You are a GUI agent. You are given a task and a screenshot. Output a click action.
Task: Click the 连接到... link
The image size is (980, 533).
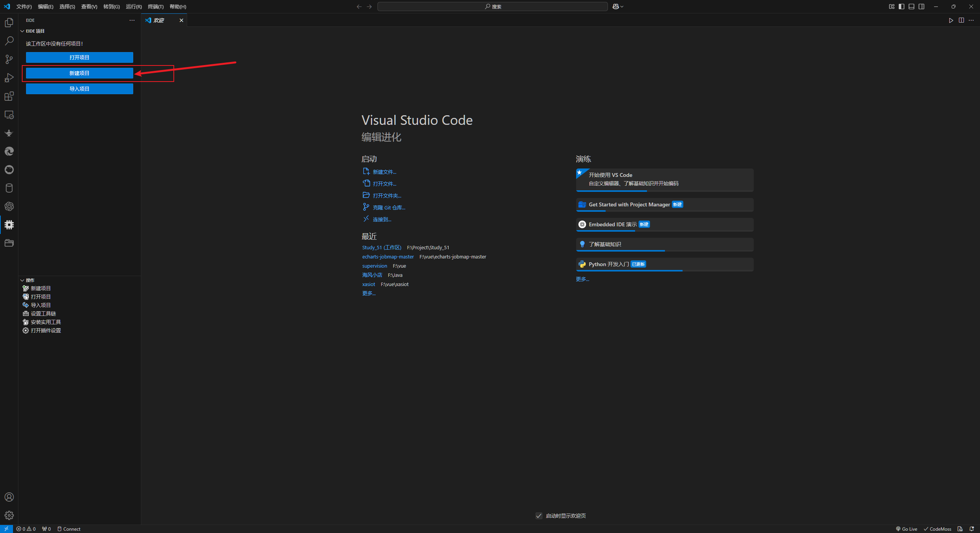pyautogui.click(x=382, y=219)
